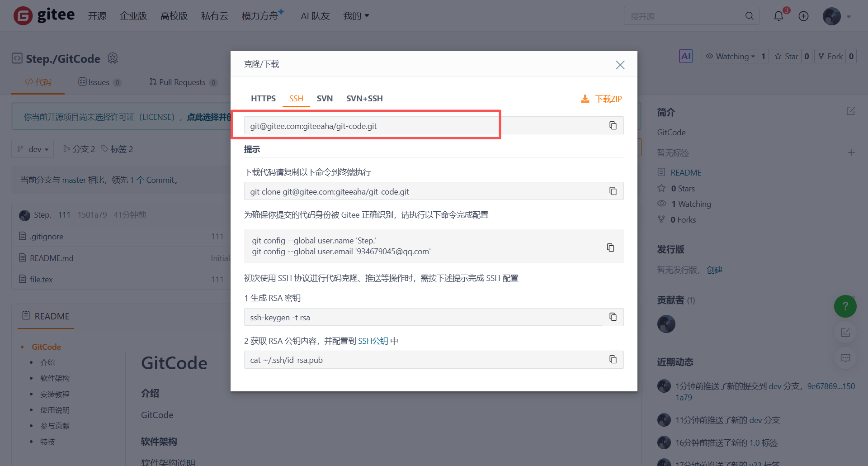The height and width of the screenshot is (466, 868).
Task: Download the repository as ZIP
Action: click(601, 99)
